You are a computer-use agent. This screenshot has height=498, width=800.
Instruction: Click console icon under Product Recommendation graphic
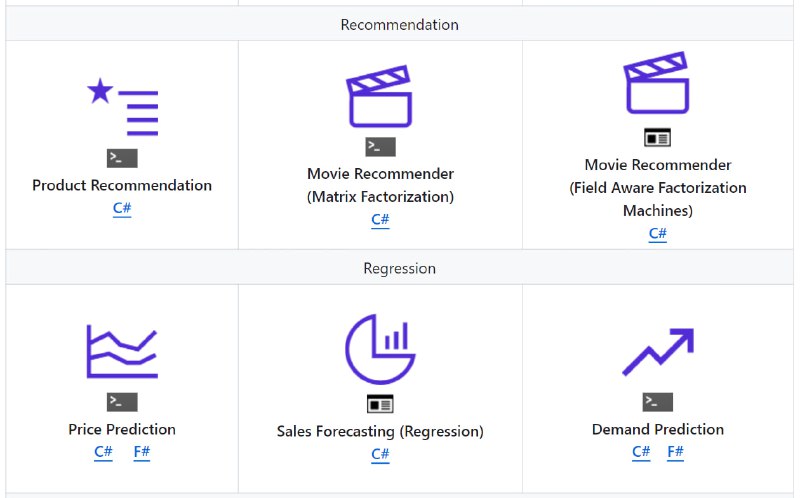(x=122, y=158)
